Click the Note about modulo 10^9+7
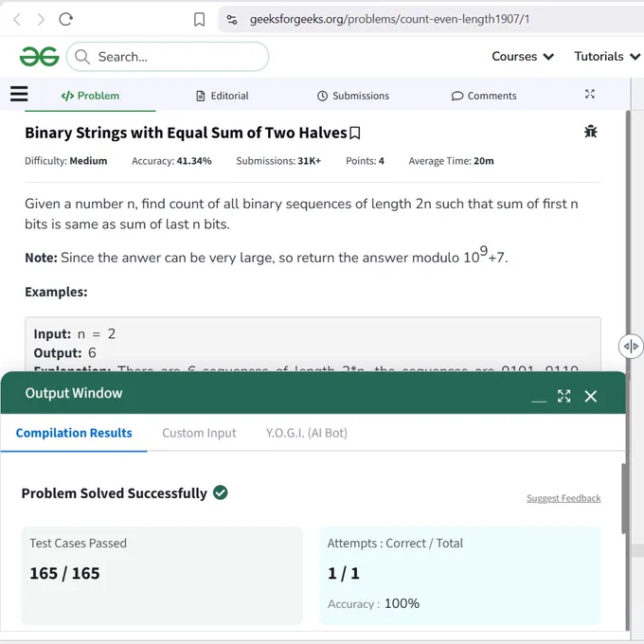The width and height of the screenshot is (644, 644). pos(266,255)
